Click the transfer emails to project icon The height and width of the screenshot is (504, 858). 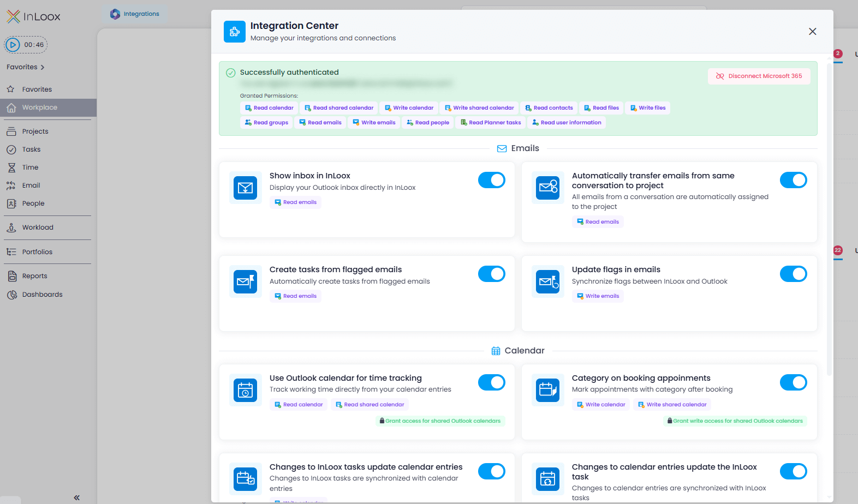[x=547, y=188]
